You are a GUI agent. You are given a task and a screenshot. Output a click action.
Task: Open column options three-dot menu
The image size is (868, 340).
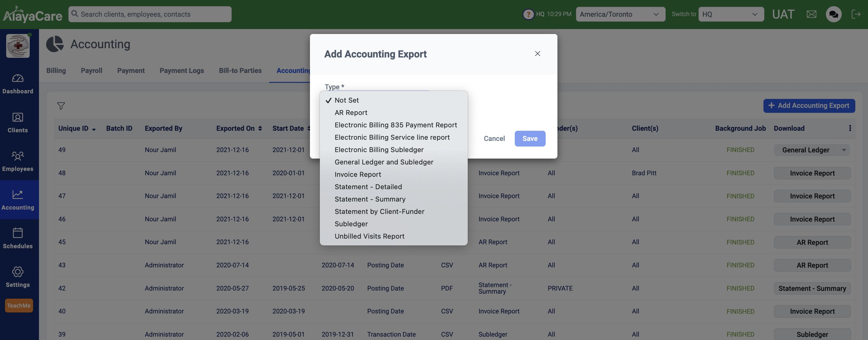850,128
